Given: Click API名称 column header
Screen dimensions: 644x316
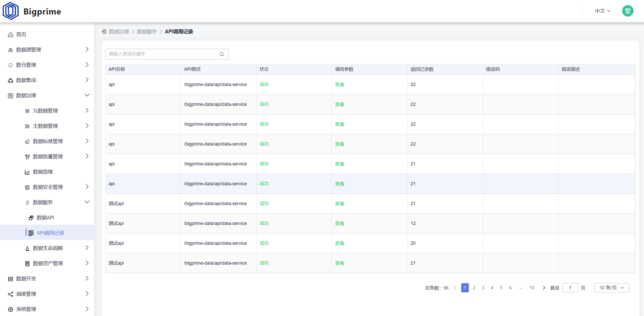Looking at the screenshot, I should (143, 69).
